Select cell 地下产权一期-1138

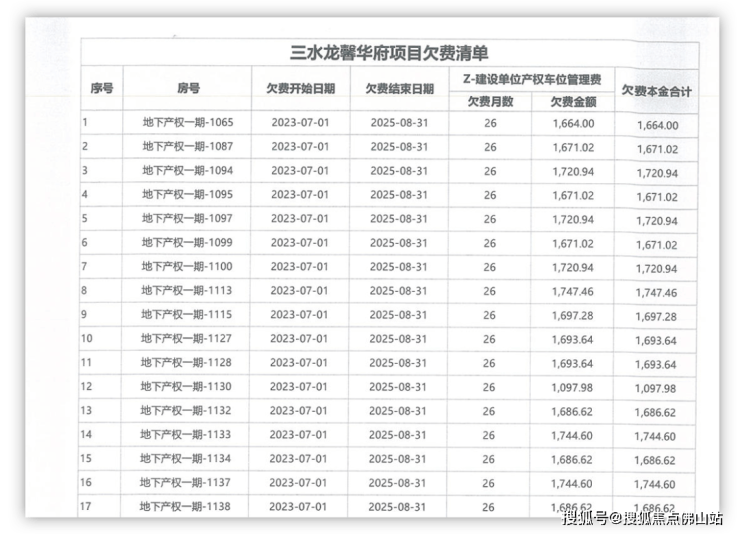[x=185, y=506]
